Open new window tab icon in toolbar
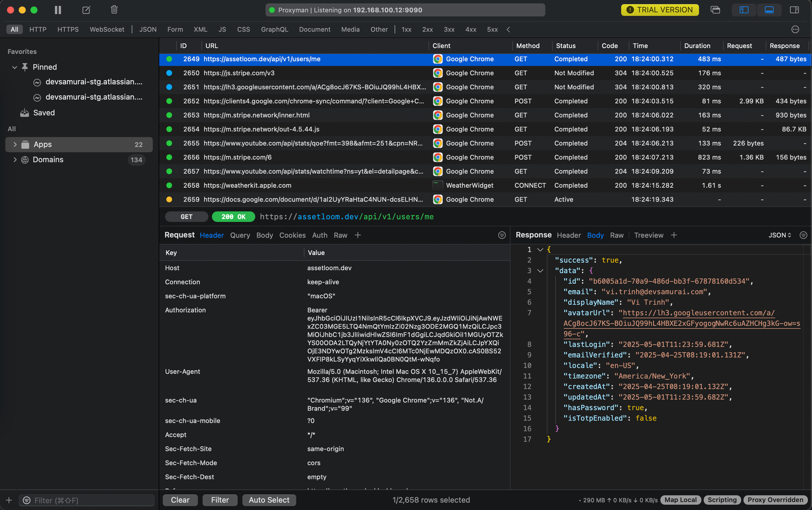Image resolution: width=812 pixels, height=510 pixels. [715, 10]
